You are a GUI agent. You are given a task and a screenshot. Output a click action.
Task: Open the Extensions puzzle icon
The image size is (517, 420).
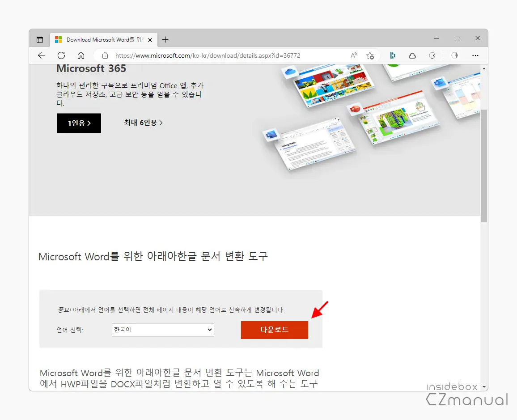click(432, 55)
